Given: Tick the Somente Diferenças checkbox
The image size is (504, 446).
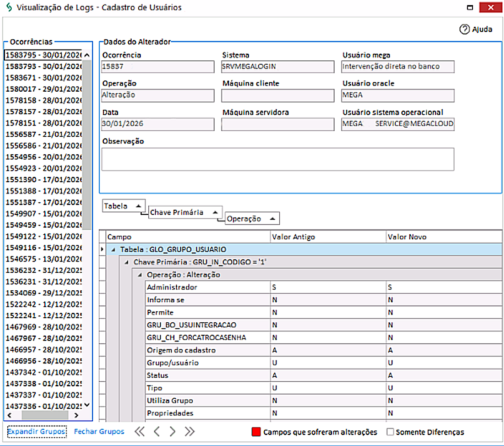Looking at the screenshot, I should 390,432.
